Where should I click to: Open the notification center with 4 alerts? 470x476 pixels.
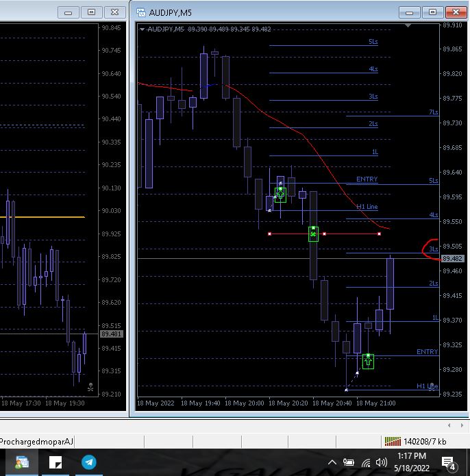pyautogui.click(x=449, y=463)
